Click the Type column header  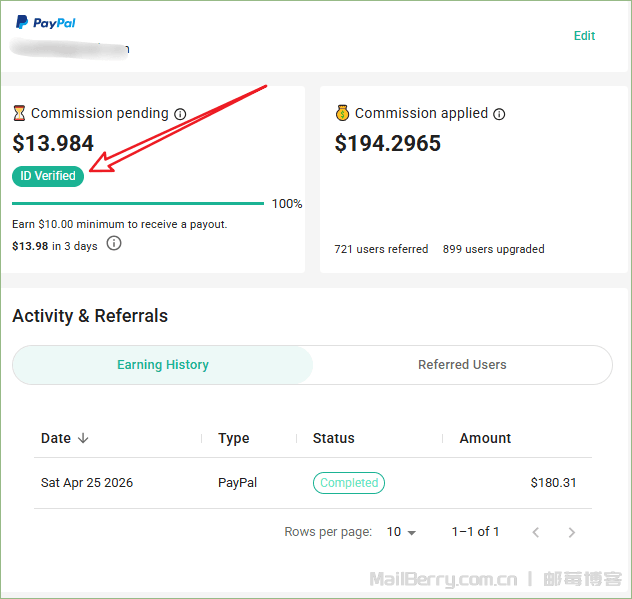tap(234, 438)
